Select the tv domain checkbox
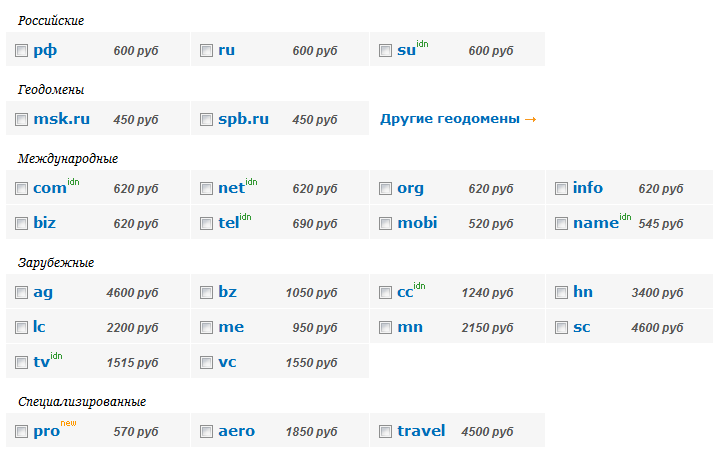720x459 pixels. coord(22,363)
